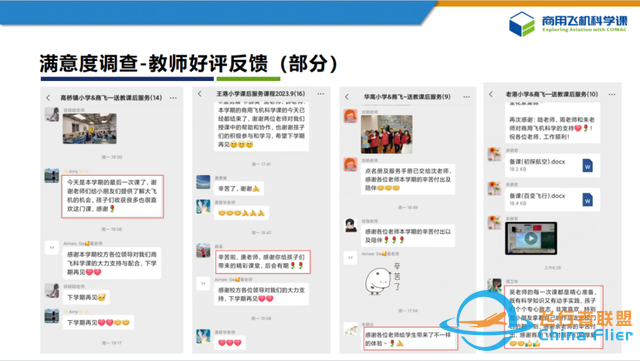Open avatar beside 点名册及服务手册 message
Viewport: 640px width, 361px height.
[350, 165]
